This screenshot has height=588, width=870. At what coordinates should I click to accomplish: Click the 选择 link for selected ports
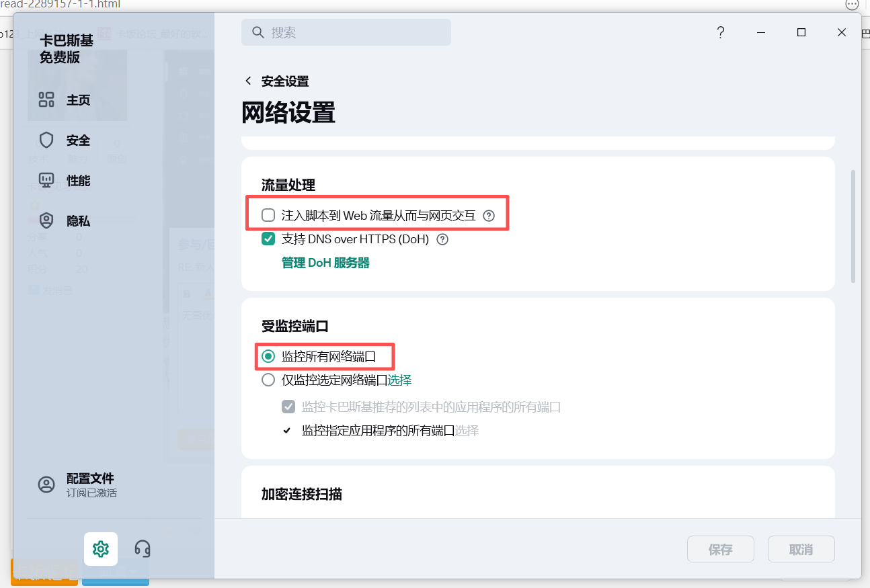[x=399, y=380]
